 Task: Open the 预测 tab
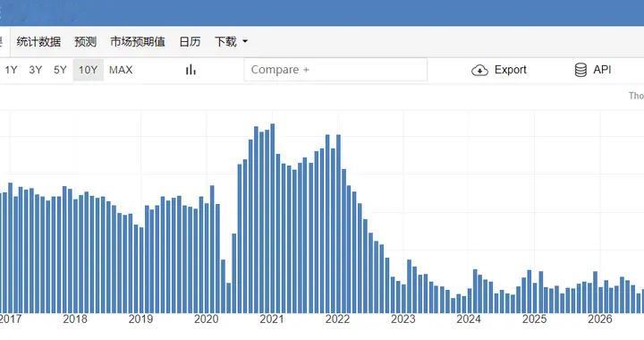pyautogui.click(x=86, y=41)
